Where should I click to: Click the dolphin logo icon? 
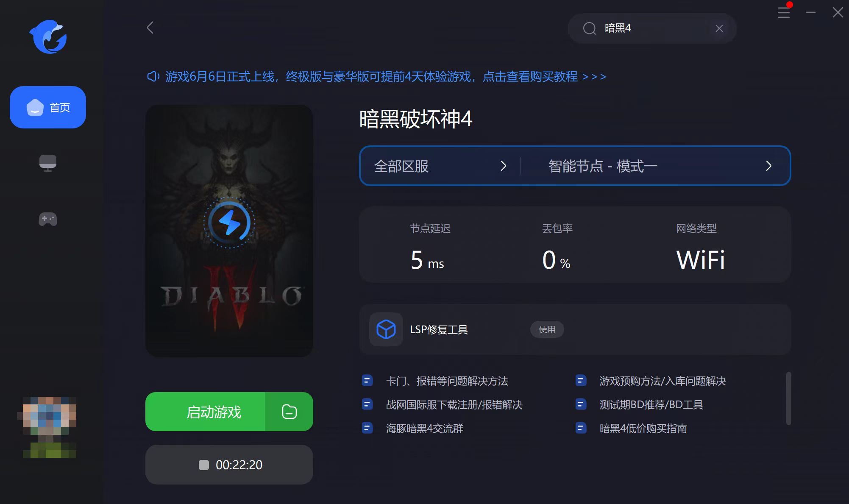48,37
